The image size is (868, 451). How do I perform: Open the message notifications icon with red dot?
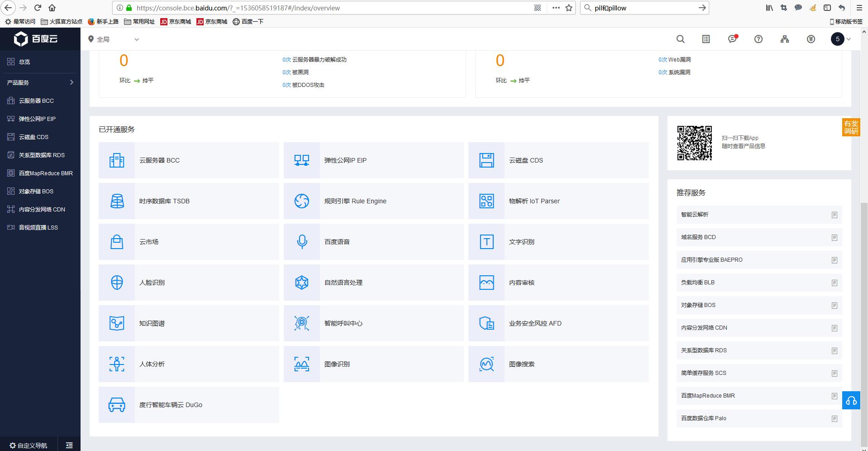pyautogui.click(x=732, y=39)
